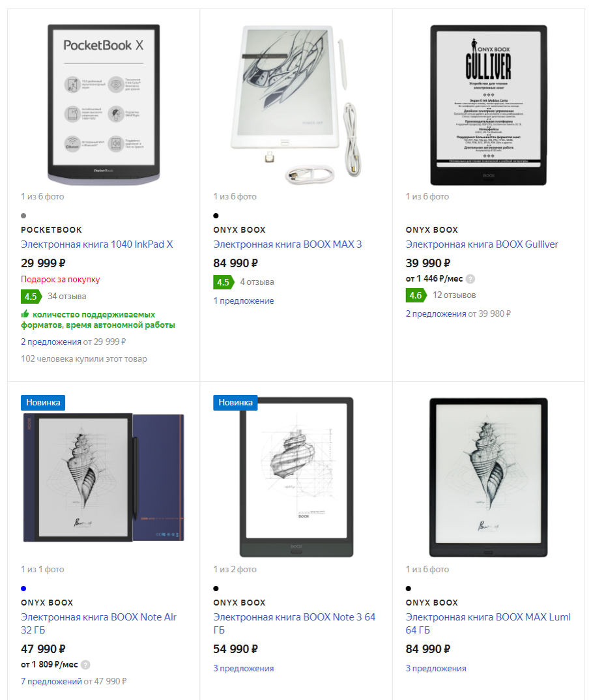Click the Подарок за покупку promo text

60,280
